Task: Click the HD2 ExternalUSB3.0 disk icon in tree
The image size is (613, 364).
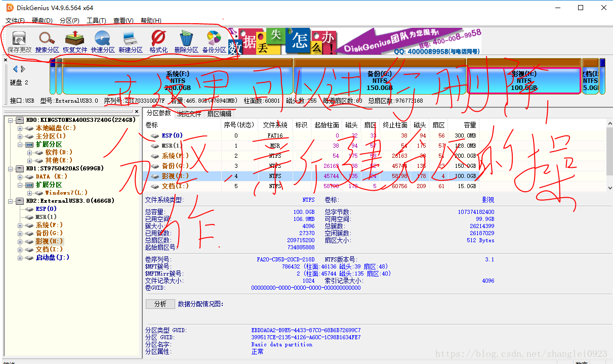Action: 19,201
